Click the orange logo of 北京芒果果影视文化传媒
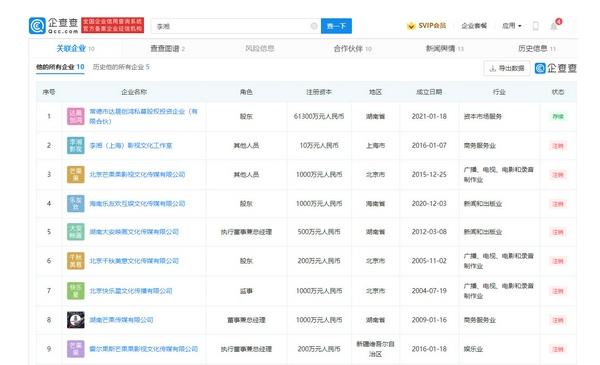600x365 pixels. tap(75, 174)
